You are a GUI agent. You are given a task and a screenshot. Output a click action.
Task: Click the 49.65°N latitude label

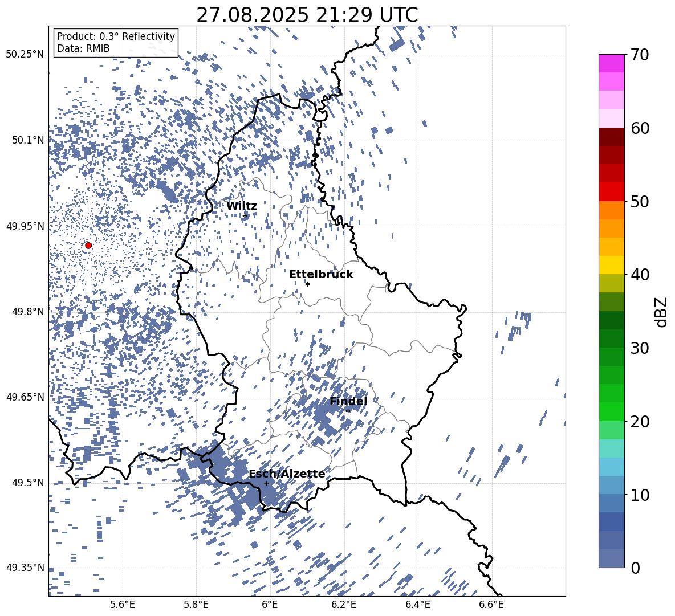point(26,397)
